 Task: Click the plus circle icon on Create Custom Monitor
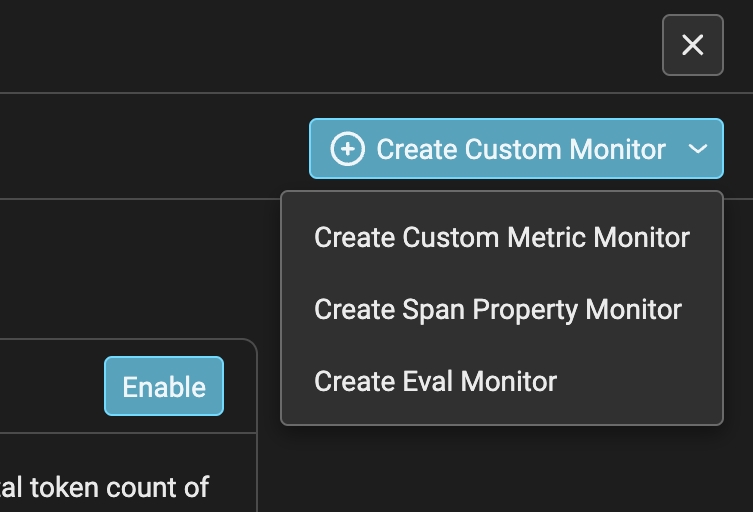click(x=347, y=150)
